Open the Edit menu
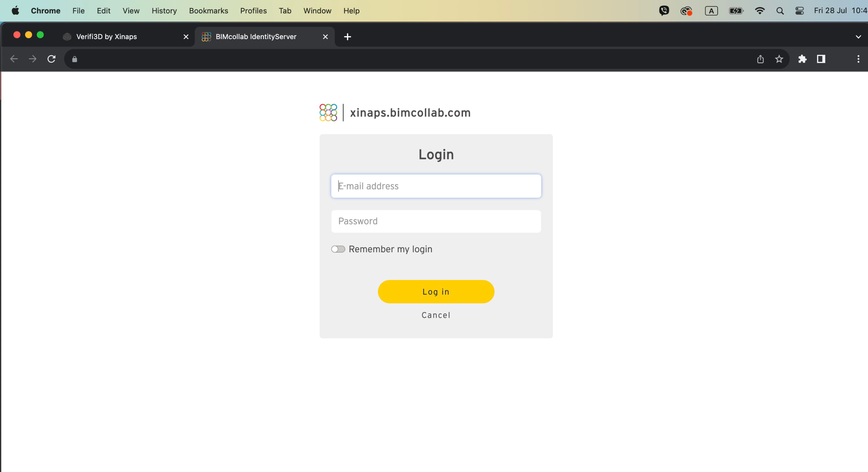This screenshot has width=868, height=472. coord(103,11)
